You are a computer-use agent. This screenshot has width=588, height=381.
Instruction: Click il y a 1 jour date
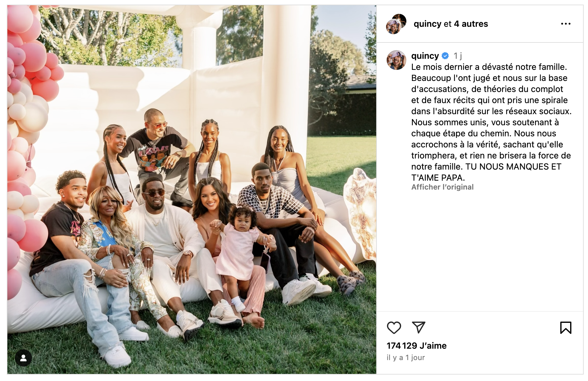pos(406,358)
